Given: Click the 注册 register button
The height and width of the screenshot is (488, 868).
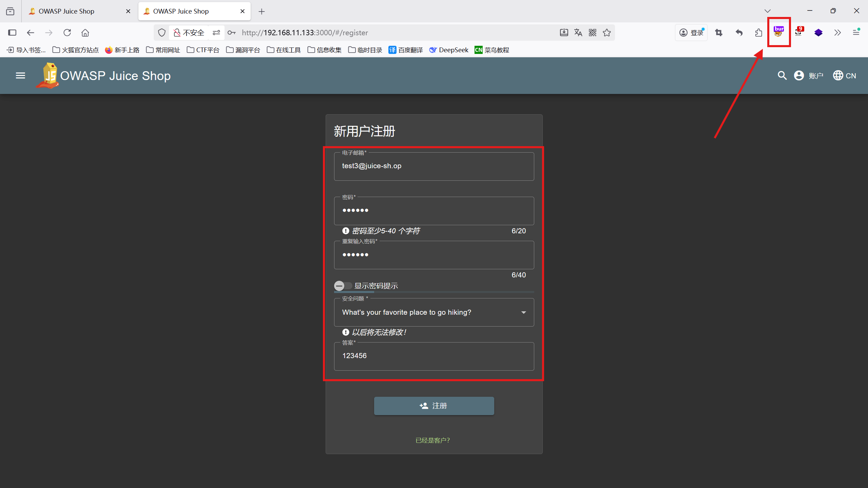Looking at the screenshot, I should [433, 406].
